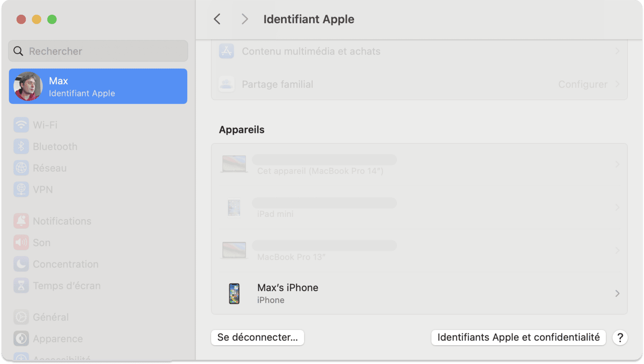Click the MacBook Pro 14″ device icon
Image resolution: width=644 pixels, height=364 pixels.
[234, 164]
